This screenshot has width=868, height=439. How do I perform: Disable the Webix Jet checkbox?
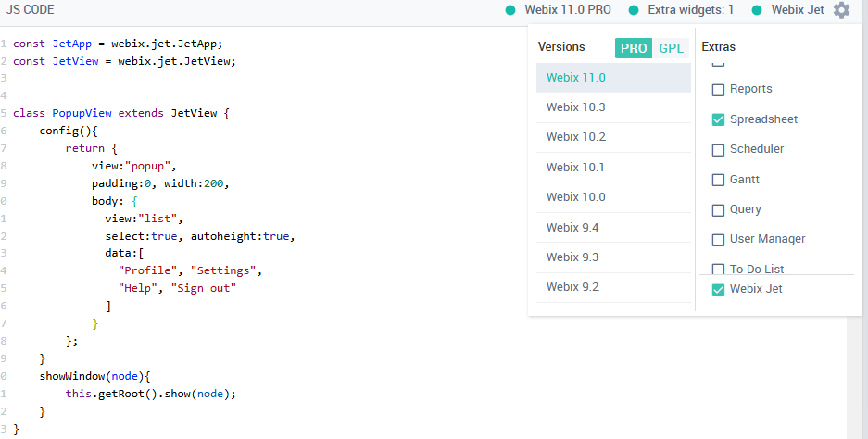click(718, 290)
